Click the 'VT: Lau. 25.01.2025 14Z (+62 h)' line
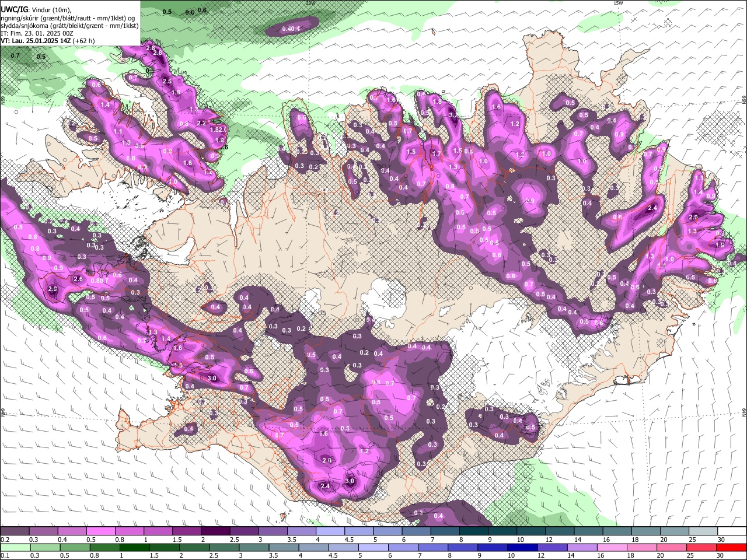747x560 pixels. [47, 41]
